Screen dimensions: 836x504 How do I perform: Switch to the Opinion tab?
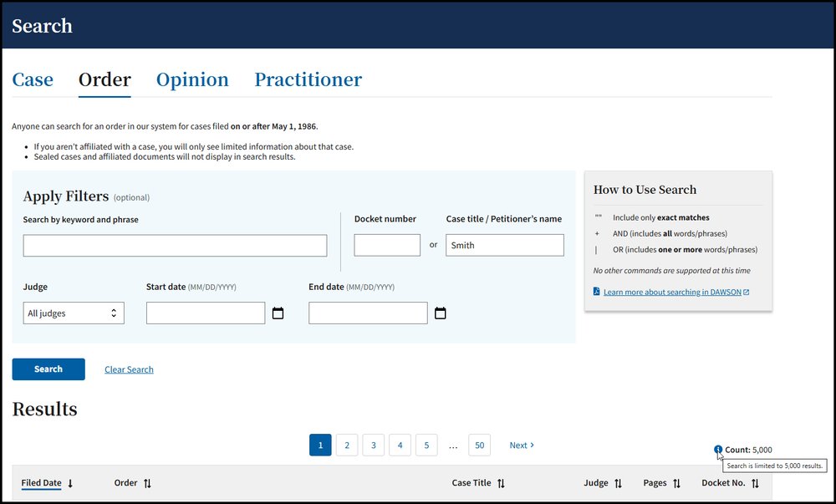tap(192, 80)
